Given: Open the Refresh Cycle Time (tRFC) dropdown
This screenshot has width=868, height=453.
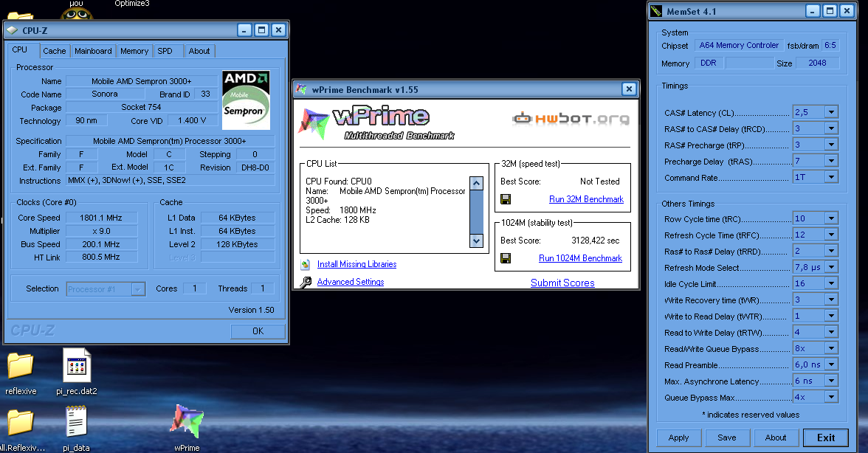Looking at the screenshot, I should pyautogui.click(x=831, y=235).
